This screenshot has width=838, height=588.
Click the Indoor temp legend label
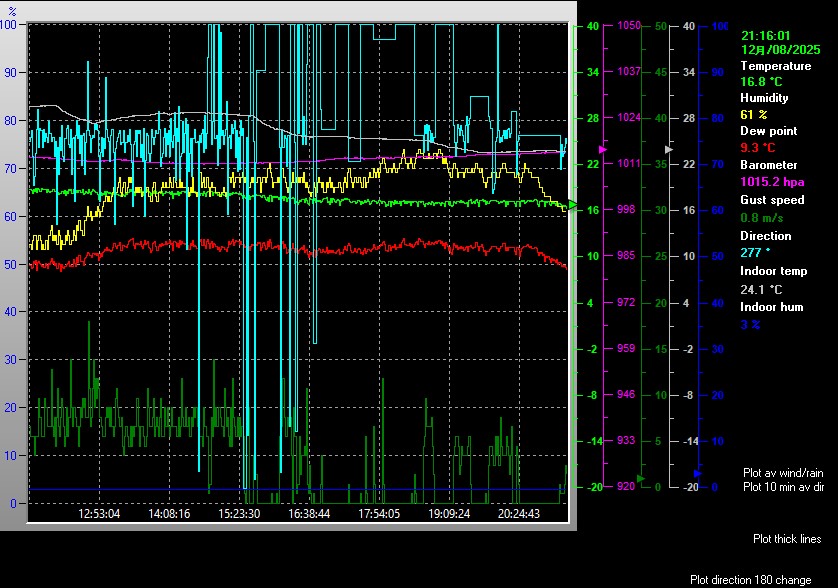pyautogui.click(x=773, y=271)
